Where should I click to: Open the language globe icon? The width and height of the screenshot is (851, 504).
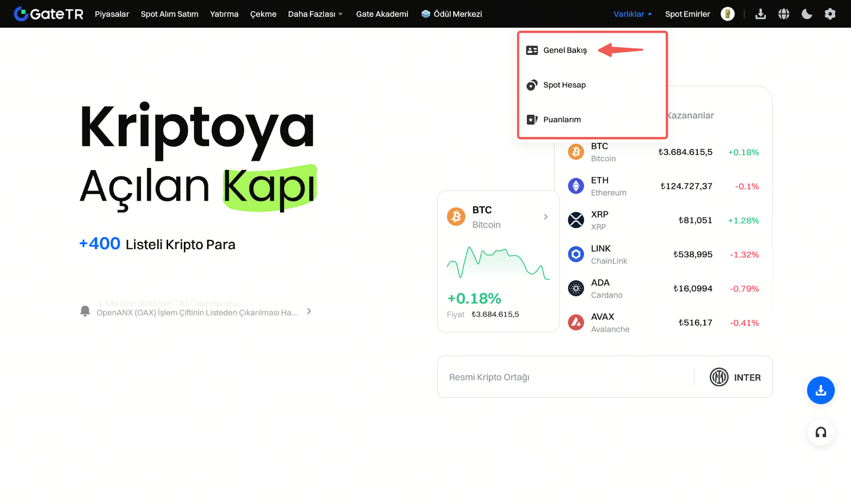click(x=784, y=14)
